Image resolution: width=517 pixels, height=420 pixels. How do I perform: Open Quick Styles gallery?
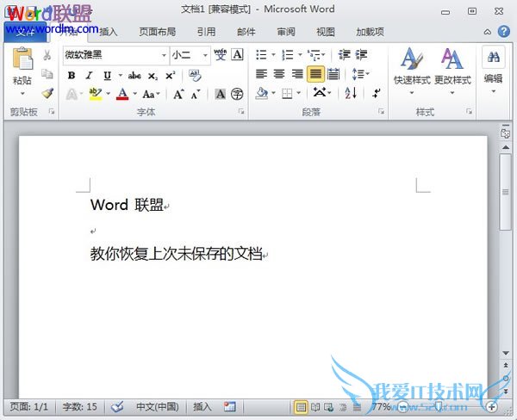[x=412, y=71]
